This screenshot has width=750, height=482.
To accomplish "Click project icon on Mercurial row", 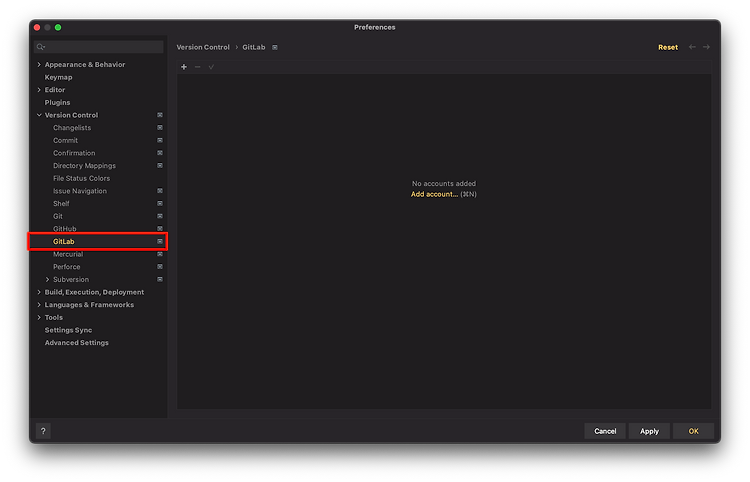I will [160, 254].
